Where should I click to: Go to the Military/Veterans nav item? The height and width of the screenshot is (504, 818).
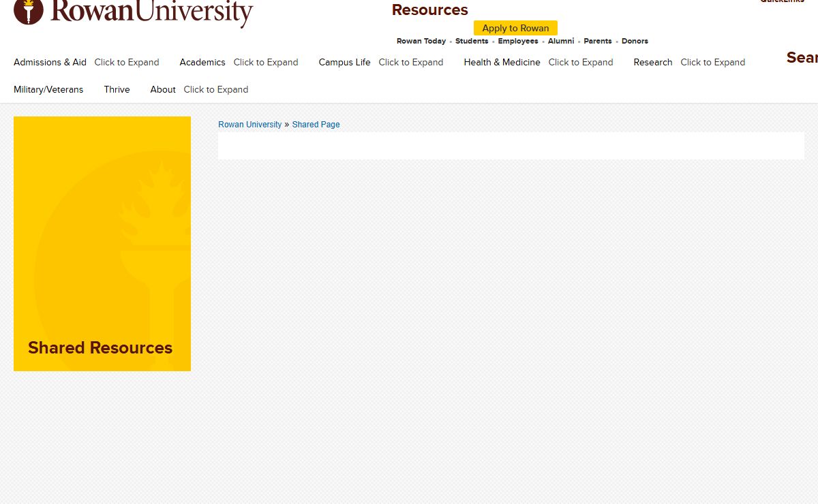tap(48, 89)
